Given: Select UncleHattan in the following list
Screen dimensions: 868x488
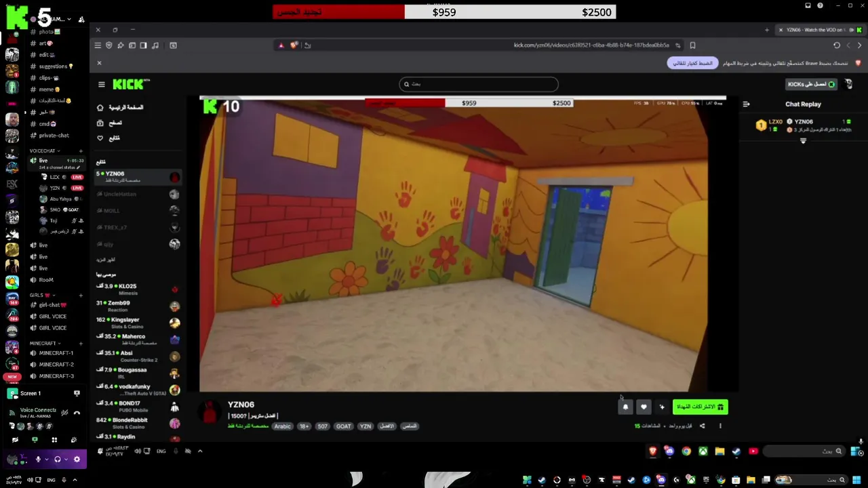Looking at the screenshot, I should click(138, 195).
